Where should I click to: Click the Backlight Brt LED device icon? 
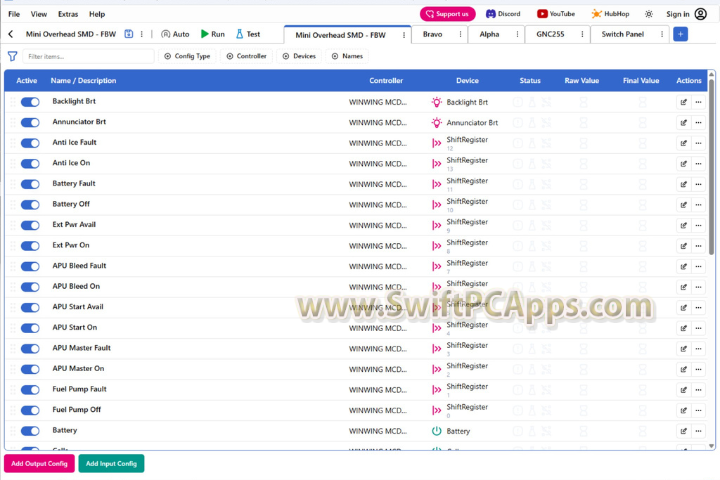pos(437,102)
